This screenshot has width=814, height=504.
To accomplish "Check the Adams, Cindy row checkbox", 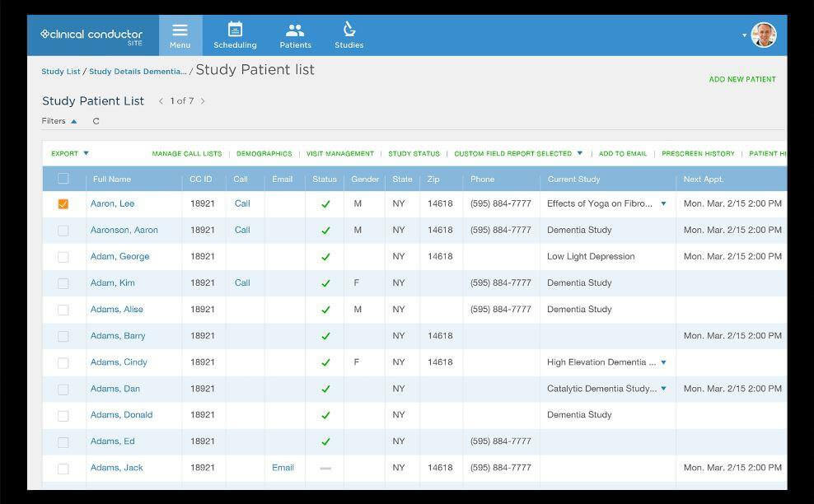I will (x=63, y=363).
